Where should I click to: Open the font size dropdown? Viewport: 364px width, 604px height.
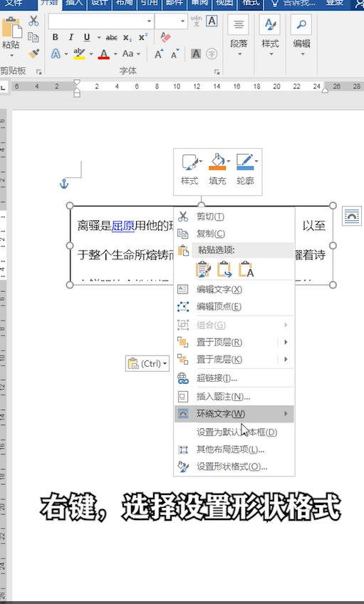point(182,21)
